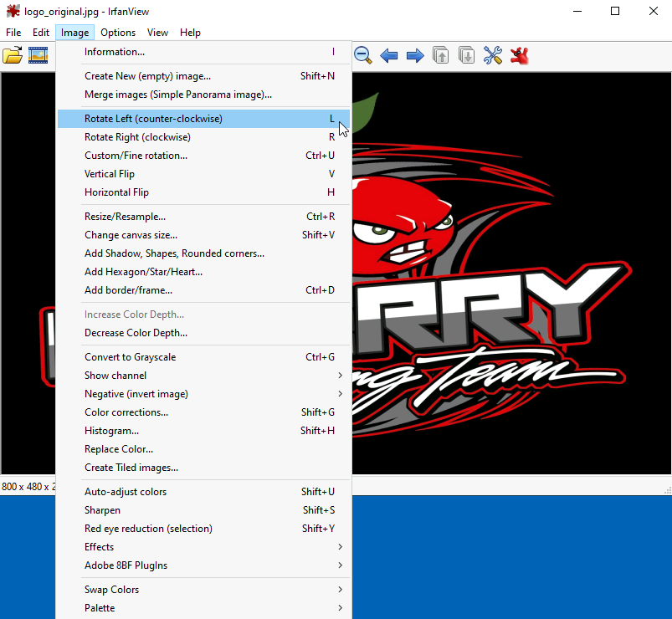Screen dimensions: 672x619
Task: Select Information... from the Image menu
Action: click(x=203, y=52)
